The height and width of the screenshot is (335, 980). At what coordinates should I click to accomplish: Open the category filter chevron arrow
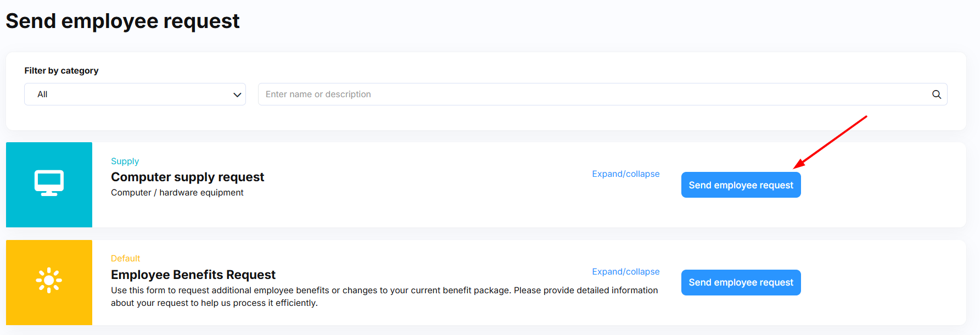click(x=237, y=94)
